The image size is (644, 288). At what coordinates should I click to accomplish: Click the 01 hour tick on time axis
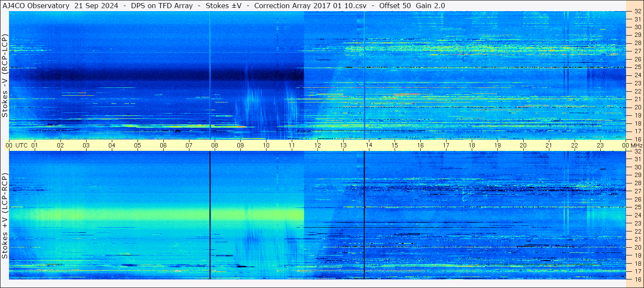tap(35, 145)
